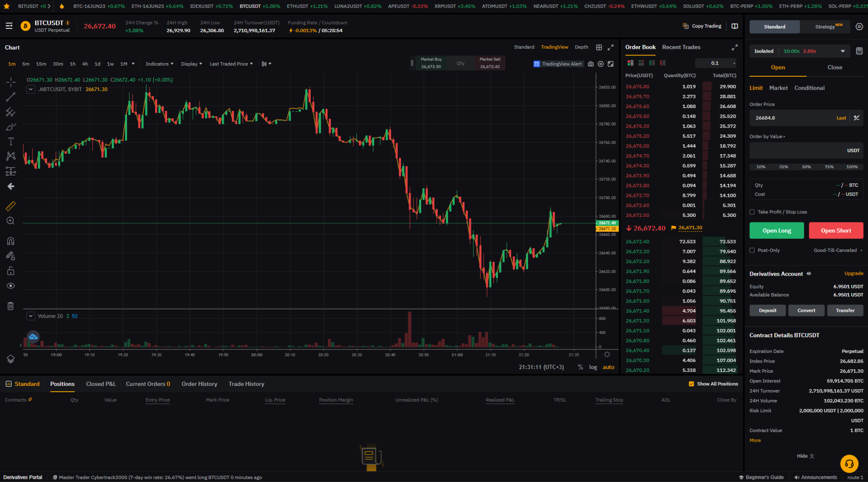Select the pitchfork drawing tool
The width and height of the screenshot is (868, 482).
(11, 112)
